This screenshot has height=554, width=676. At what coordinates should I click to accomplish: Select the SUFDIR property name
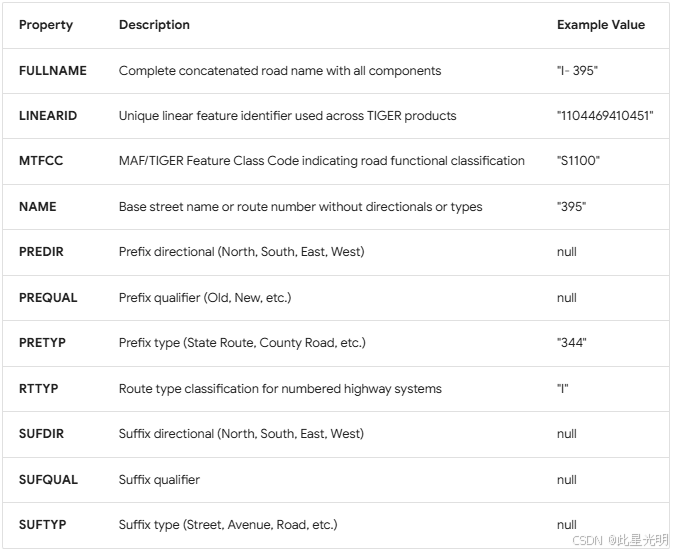tap(42, 434)
